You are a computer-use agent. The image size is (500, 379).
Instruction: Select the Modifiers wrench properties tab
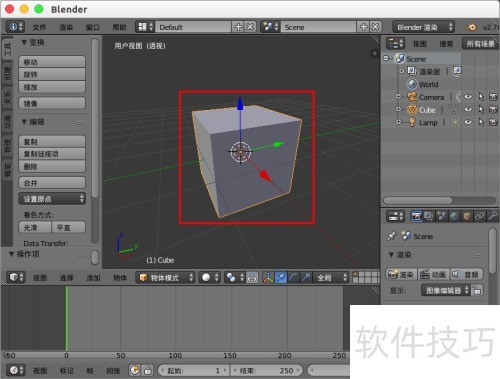(492, 217)
